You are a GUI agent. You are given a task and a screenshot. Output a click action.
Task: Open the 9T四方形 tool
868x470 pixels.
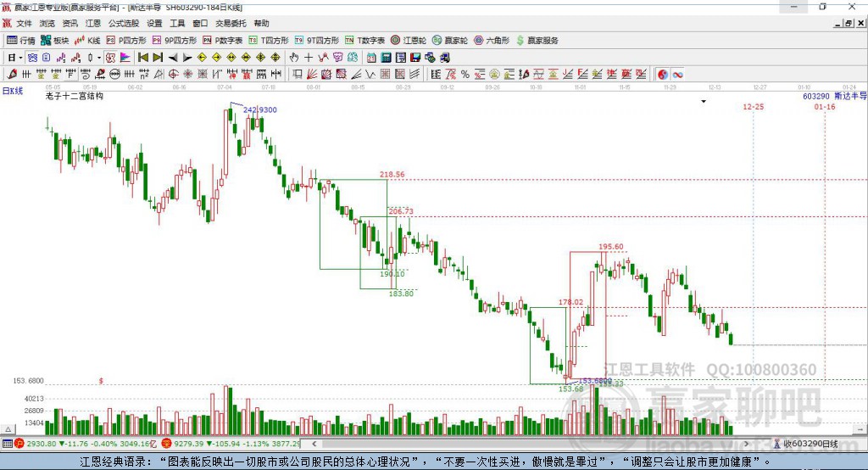317,41
